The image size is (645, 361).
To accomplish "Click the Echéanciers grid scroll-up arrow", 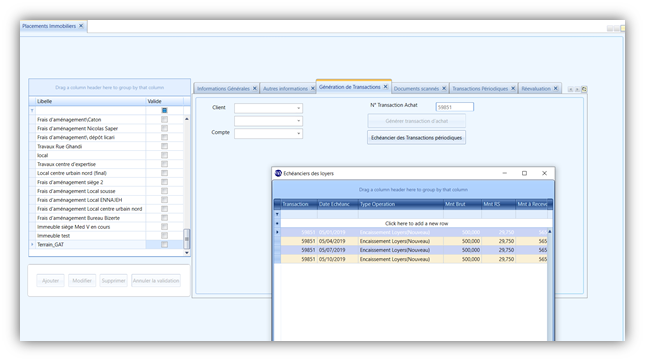I will point(550,232).
